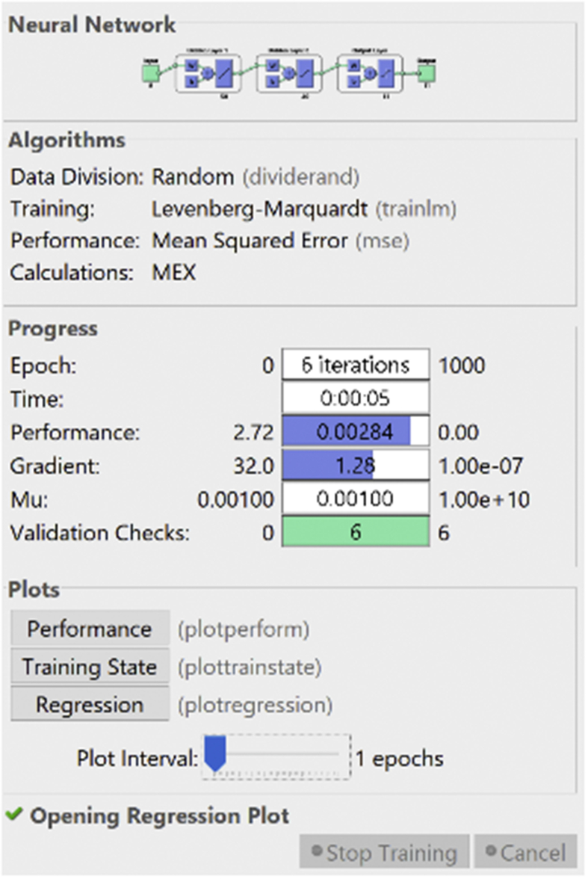Click second hidden layer bias block
This screenshot has height=879, width=588.
pos(273,81)
